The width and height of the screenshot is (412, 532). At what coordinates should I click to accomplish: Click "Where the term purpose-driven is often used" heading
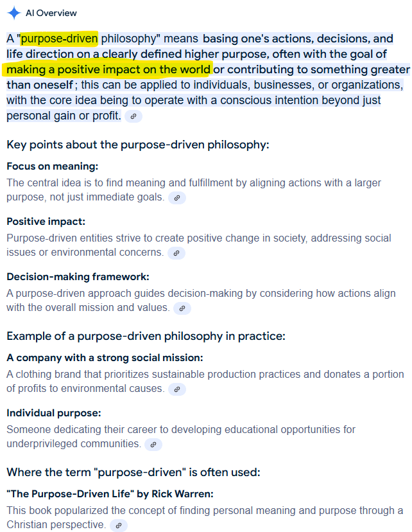click(133, 472)
